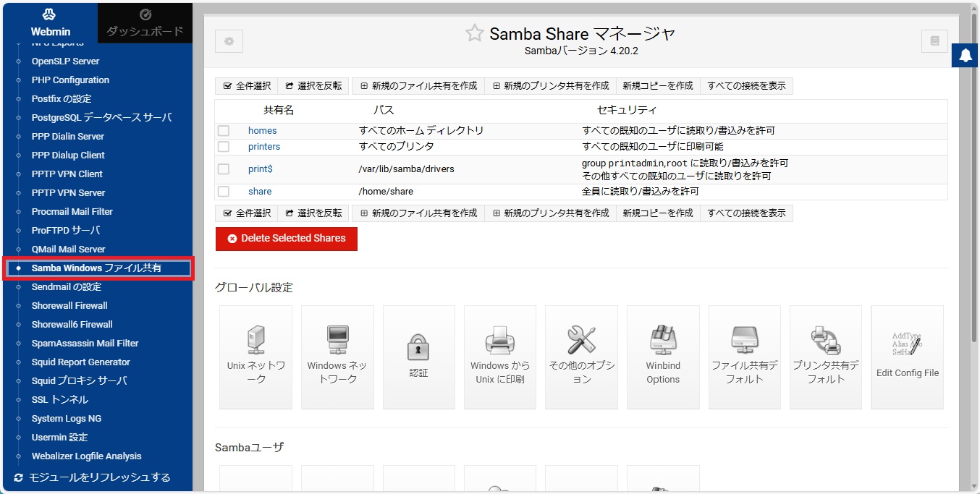Open Unix ネットワーク settings icon
The width and height of the screenshot is (980, 494).
255,357
